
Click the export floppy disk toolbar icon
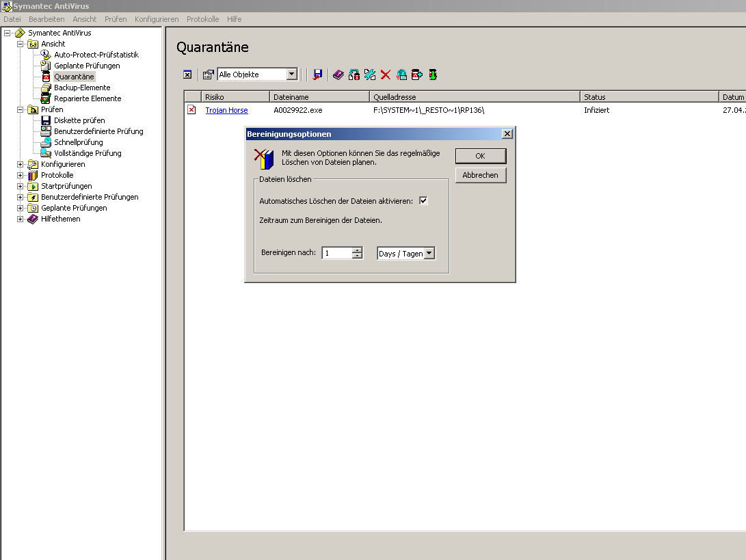[317, 75]
